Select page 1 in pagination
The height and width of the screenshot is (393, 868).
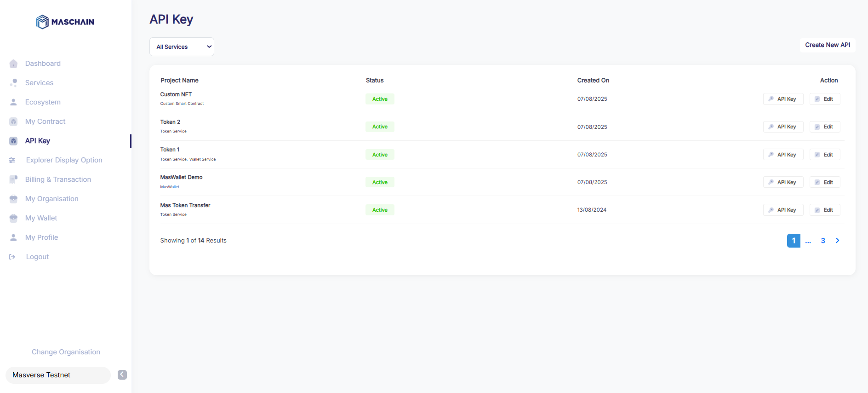794,241
